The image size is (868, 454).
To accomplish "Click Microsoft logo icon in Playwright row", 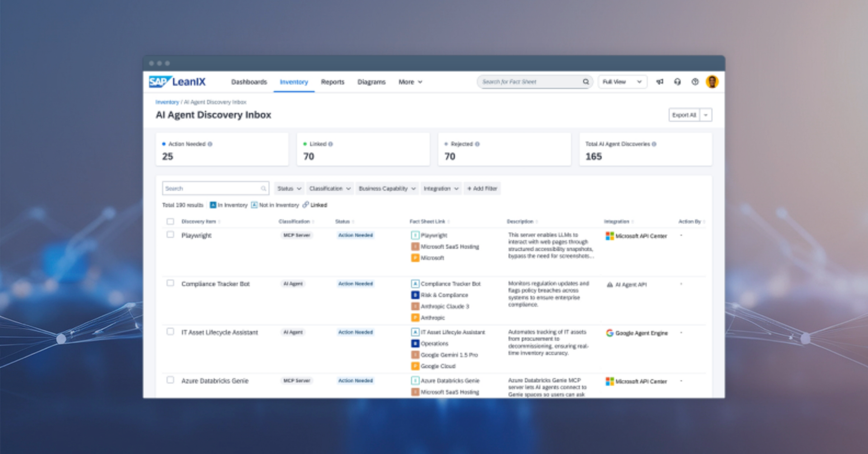I will click(x=609, y=236).
